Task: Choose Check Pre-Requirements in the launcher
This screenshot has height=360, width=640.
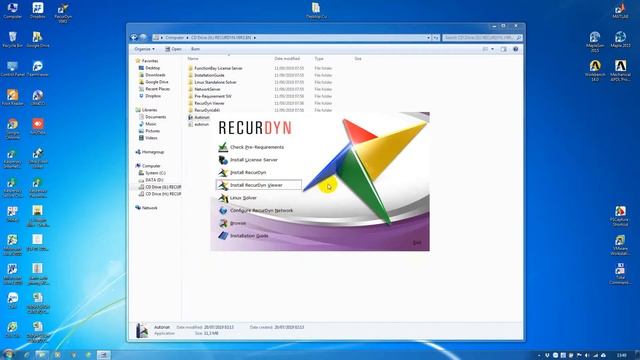Action: tap(257, 147)
